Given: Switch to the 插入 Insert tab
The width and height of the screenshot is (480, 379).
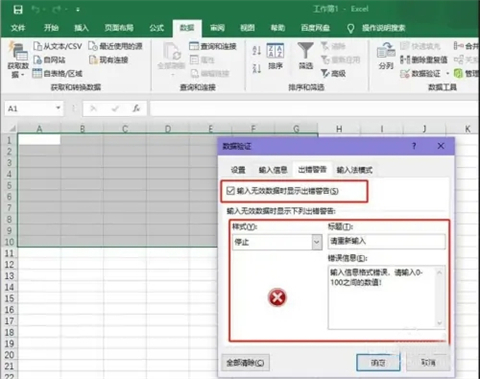Looking at the screenshot, I should click(81, 28).
